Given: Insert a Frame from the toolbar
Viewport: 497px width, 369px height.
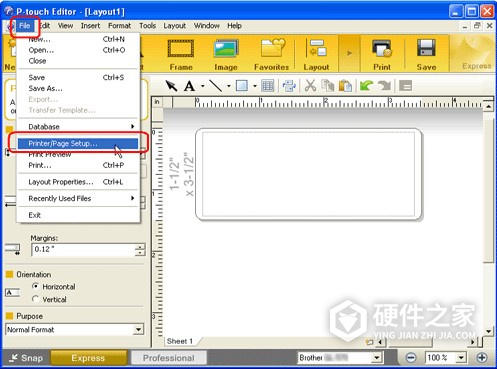Looking at the screenshot, I should point(181,54).
